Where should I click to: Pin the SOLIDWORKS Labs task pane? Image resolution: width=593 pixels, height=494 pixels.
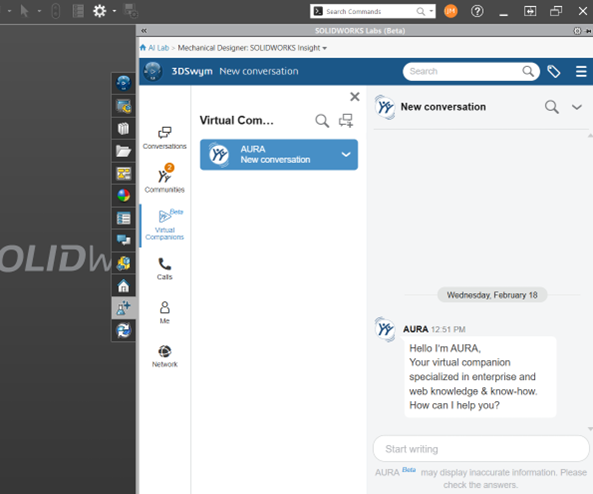588,31
